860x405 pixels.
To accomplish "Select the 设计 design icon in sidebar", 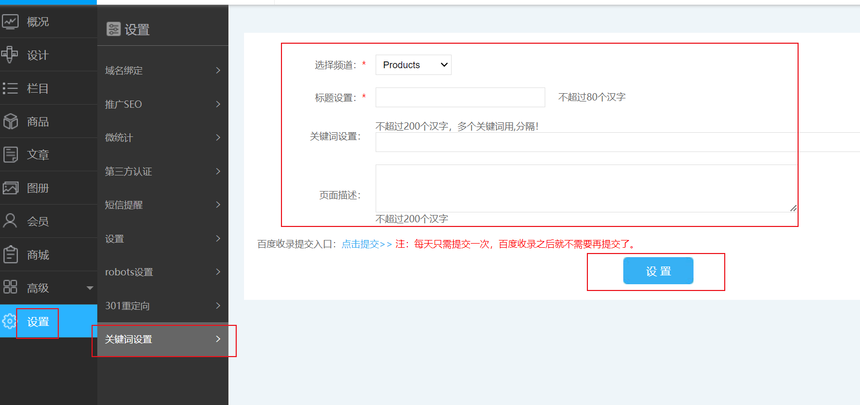I will click(x=11, y=54).
